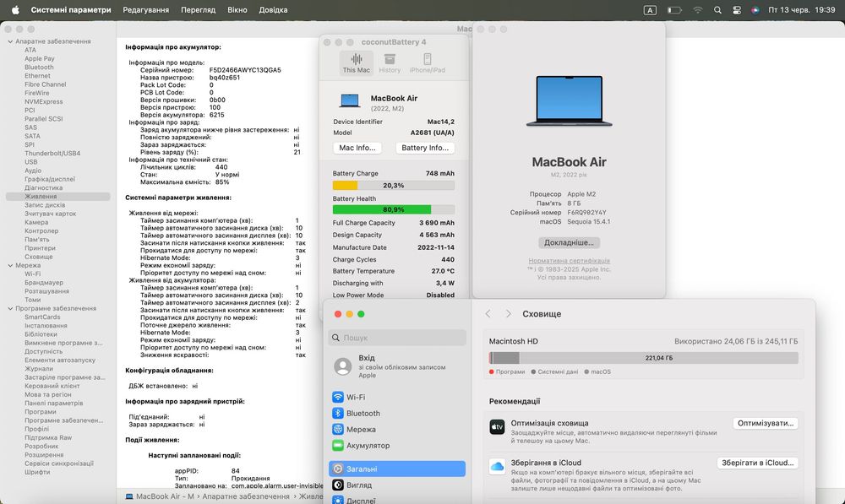Open the Нормативна сертифікація link
Viewport: 845px width, 504px height.
(x=569, y=261)
